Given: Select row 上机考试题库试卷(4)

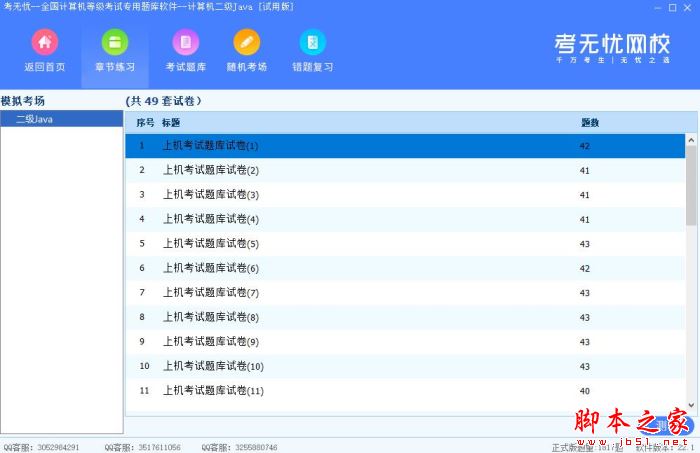Looking at the screenshot, I should pyautogui.click(x=405, y=219).
